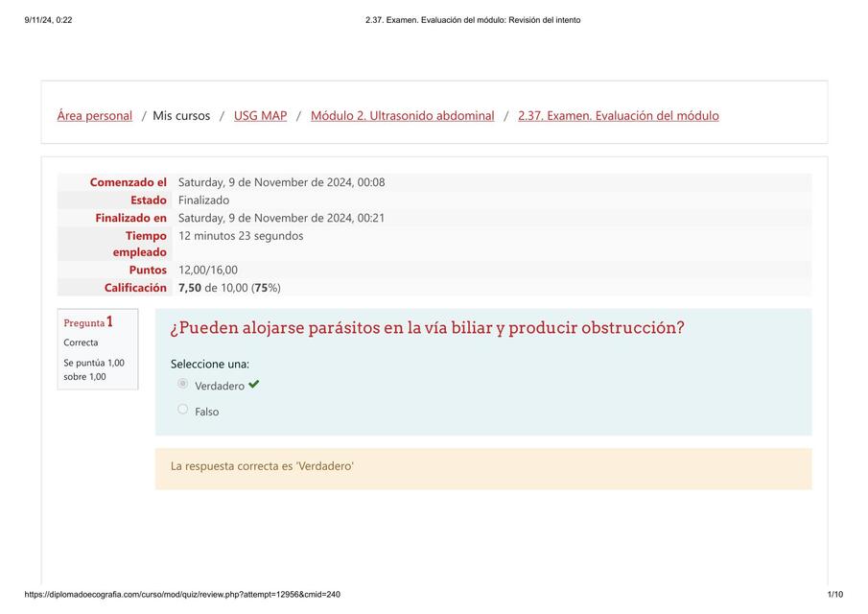The height and width of the screenshot is (614, 868).
Task: Select the quiz question title text
Action: tap(426, 327)
